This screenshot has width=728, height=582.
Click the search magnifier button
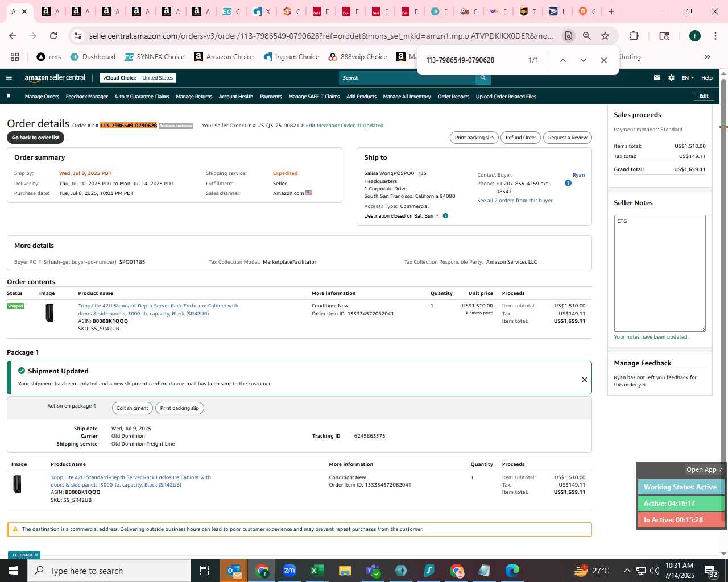click(x=483, y=78)
